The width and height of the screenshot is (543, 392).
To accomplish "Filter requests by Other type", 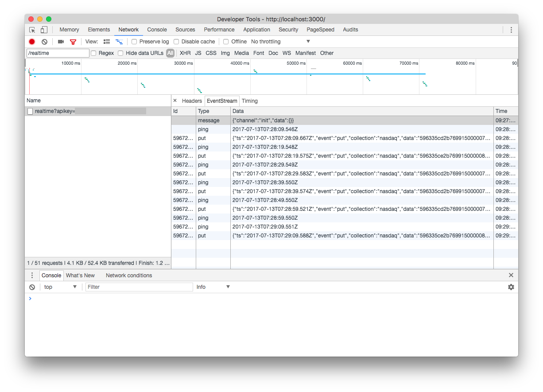I will point(327,53).
